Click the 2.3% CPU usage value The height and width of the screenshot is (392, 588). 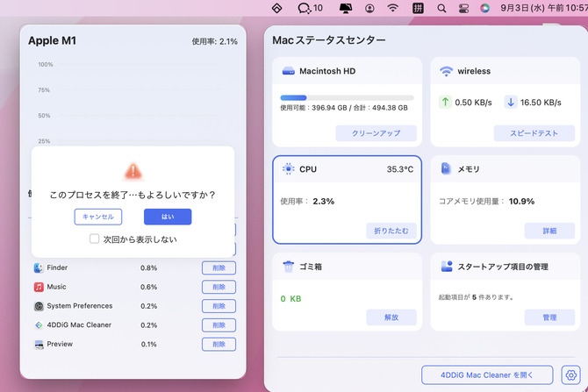click(323, 201)
